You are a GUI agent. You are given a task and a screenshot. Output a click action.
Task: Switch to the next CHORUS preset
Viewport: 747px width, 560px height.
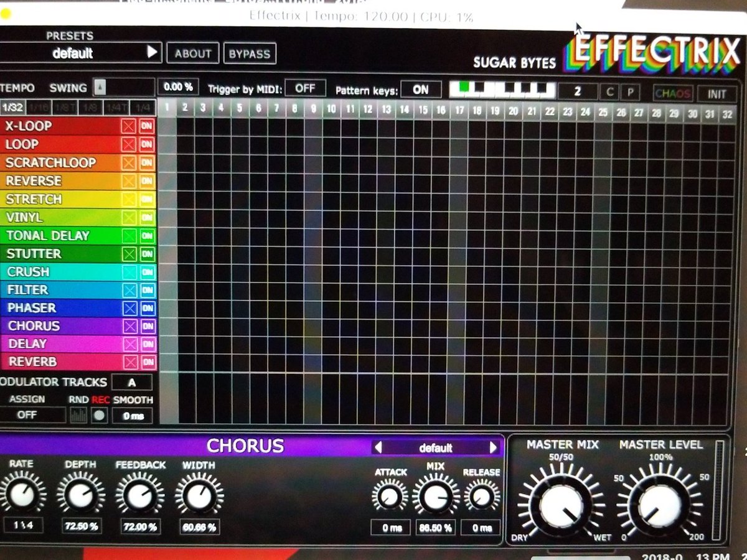point(494,447)
